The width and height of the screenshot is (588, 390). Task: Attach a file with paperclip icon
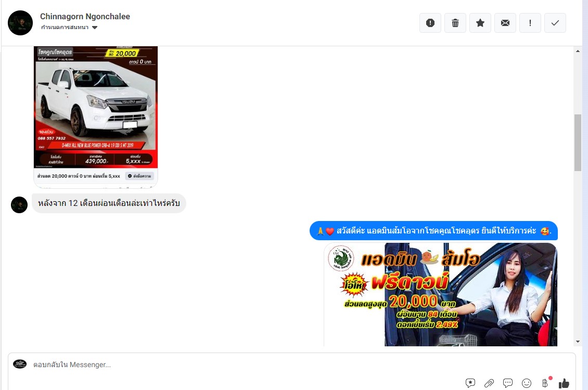pyautogui.click(x=489, y=383)
